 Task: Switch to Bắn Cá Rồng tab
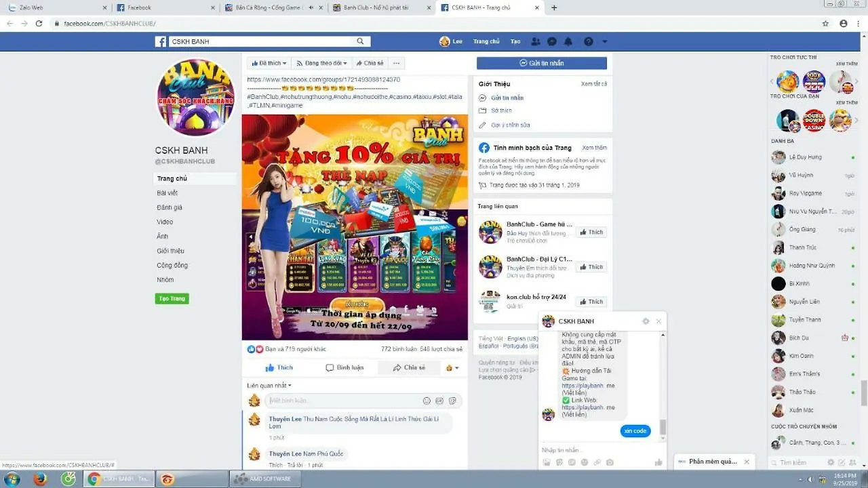pos(273,7)
